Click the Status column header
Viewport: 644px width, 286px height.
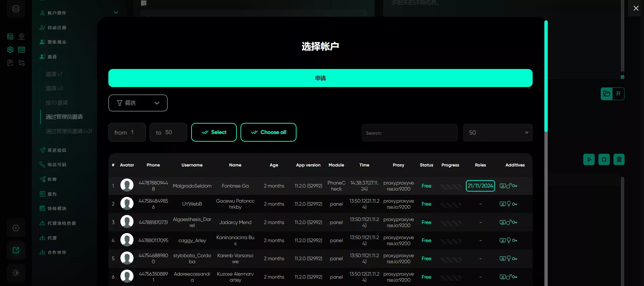coord(426,165)
